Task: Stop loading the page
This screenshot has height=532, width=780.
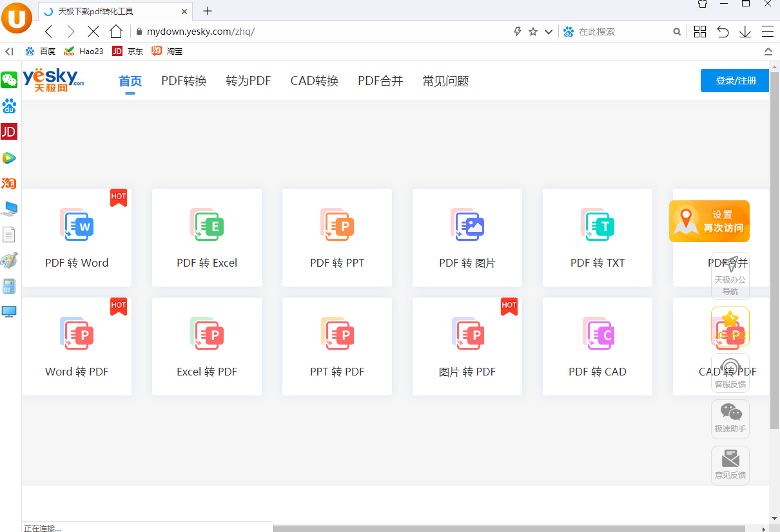Action: point(93,32)
